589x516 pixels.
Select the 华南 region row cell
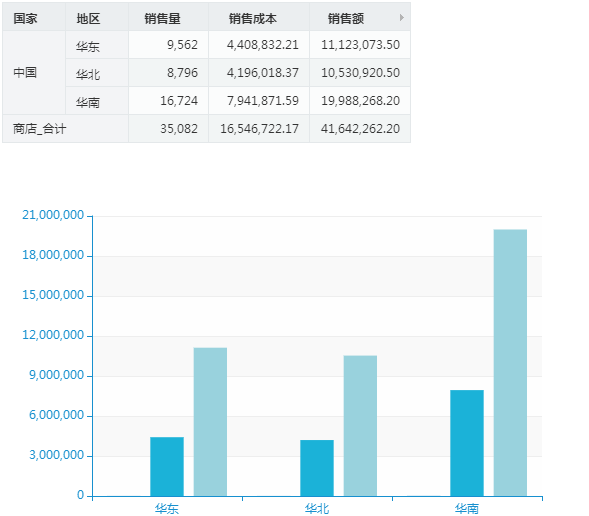pos(97,101)
